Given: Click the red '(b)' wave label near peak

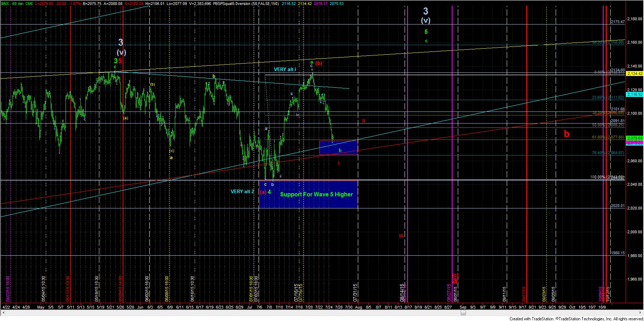Looking at the screenshot, I should pos(319,63).
